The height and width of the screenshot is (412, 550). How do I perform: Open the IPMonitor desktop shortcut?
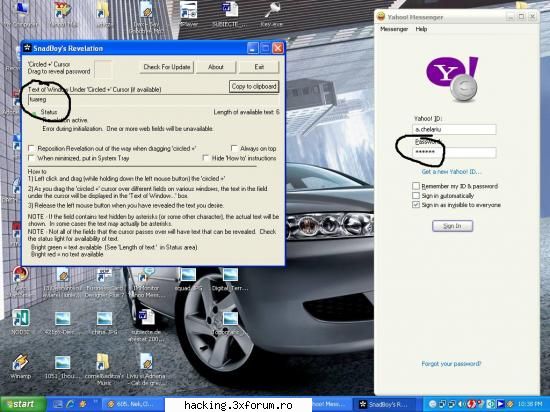(x=148, y=283)
